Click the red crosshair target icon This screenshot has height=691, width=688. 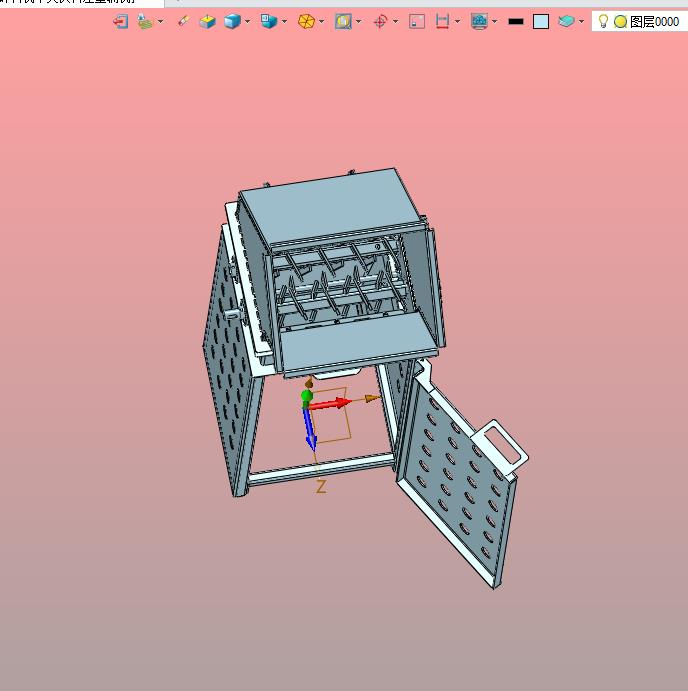380,21
